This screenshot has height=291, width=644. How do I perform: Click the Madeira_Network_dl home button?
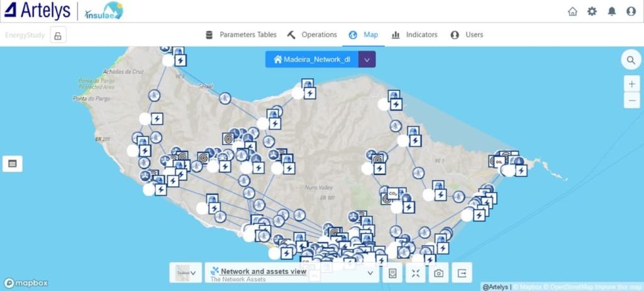312,59
